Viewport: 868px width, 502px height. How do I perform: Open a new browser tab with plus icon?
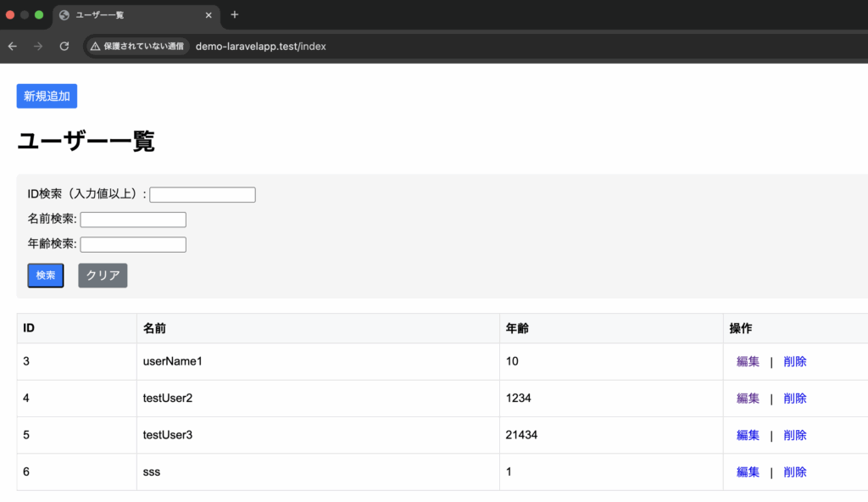click(x=235, y=14)
